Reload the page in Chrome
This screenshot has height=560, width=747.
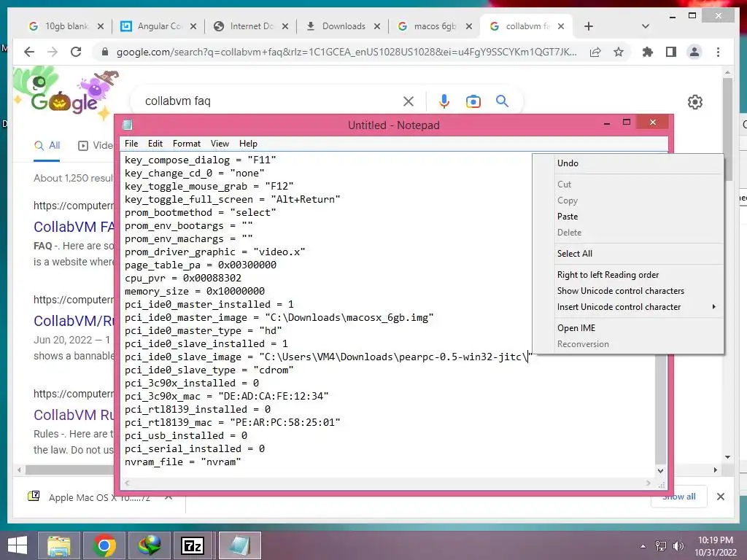[x=76, y=52]
